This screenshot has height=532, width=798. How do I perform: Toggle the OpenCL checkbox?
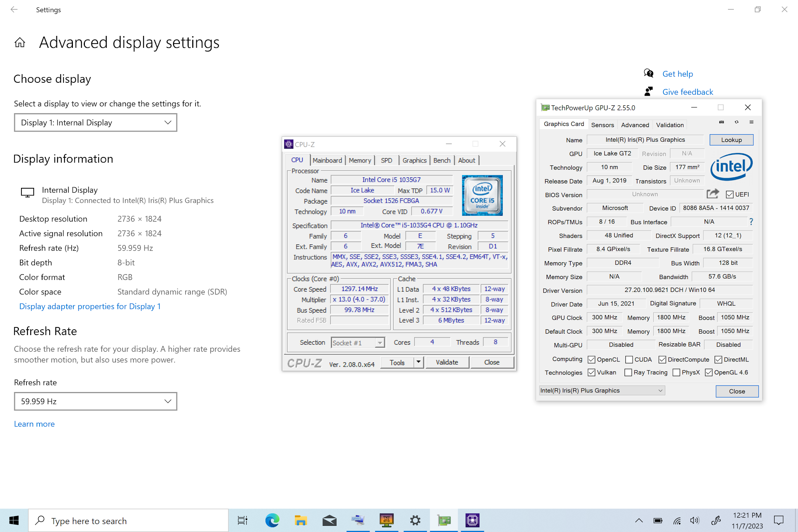coord(592,359)
